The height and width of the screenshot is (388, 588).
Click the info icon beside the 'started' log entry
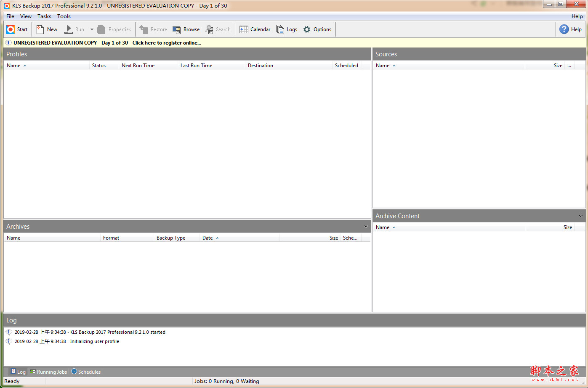8,332
